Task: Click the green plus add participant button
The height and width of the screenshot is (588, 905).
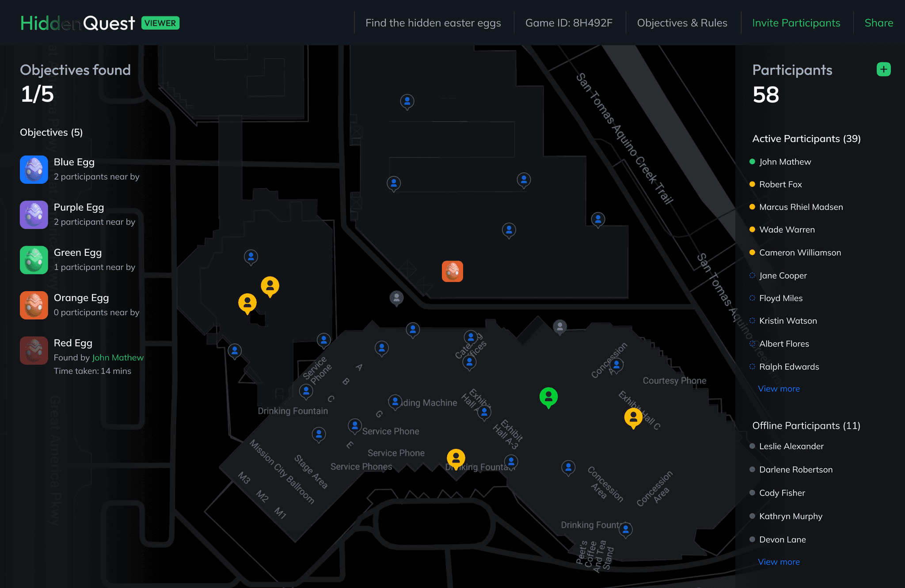Action: point(883,69)
